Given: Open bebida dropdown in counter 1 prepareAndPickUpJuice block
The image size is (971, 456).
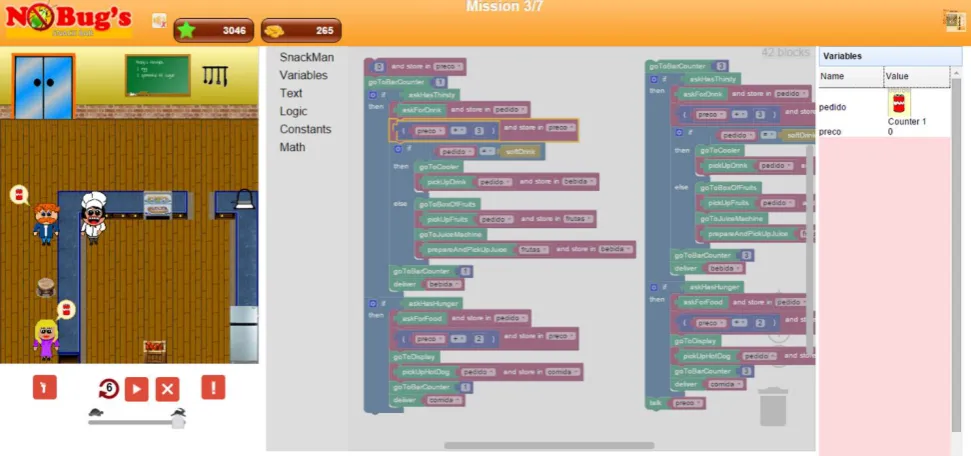Looking at the screenshot, I should [x=616, y=250].
